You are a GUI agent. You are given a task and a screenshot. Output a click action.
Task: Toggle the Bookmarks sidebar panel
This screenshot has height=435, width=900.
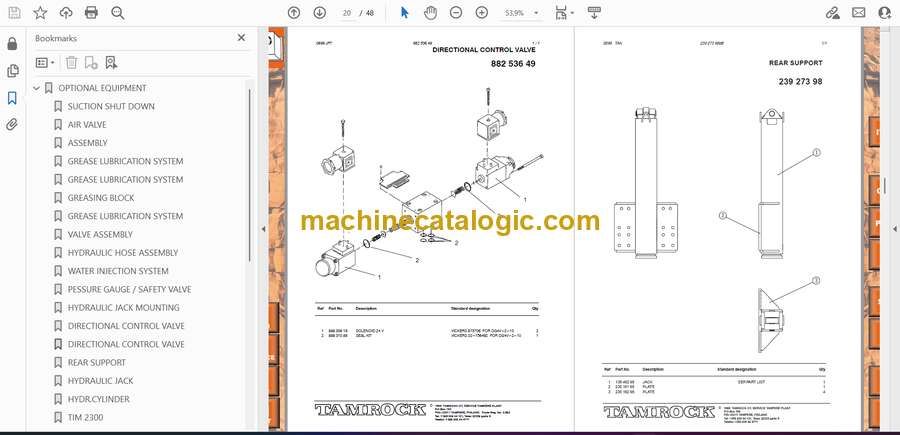12,98
